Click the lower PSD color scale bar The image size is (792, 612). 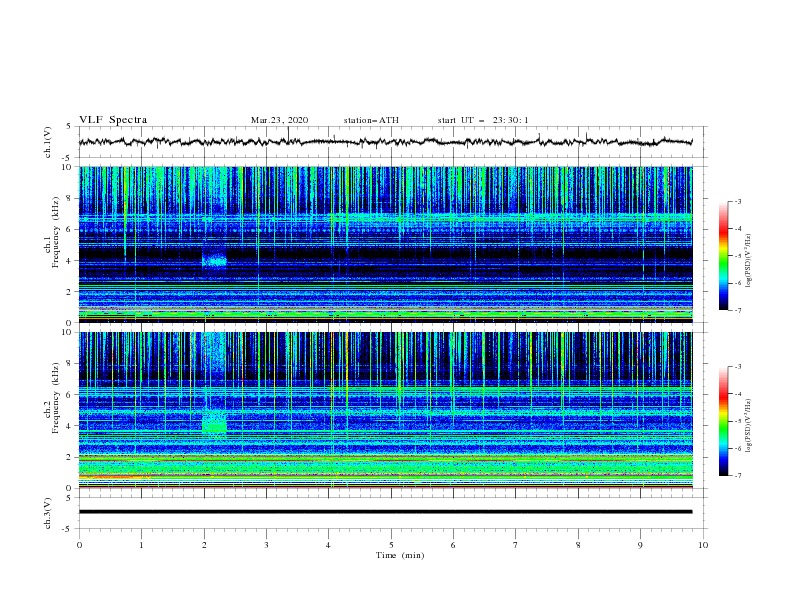pyautogui.click(x=724, y=421)
